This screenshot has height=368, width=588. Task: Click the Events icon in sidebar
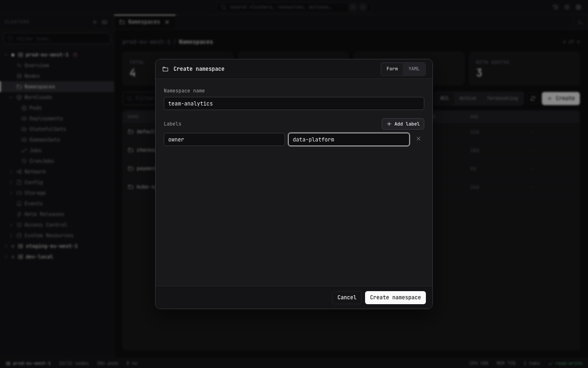(x=19, y=204)
